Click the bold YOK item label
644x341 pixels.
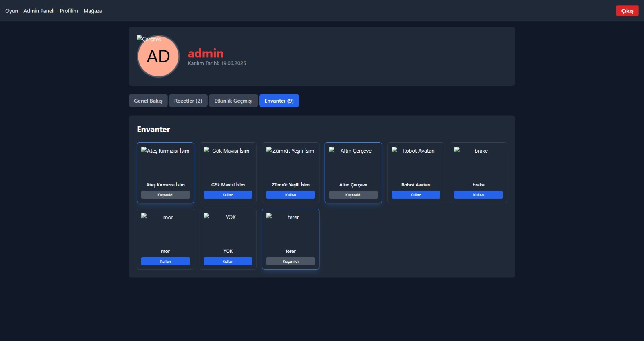(228, 251)
